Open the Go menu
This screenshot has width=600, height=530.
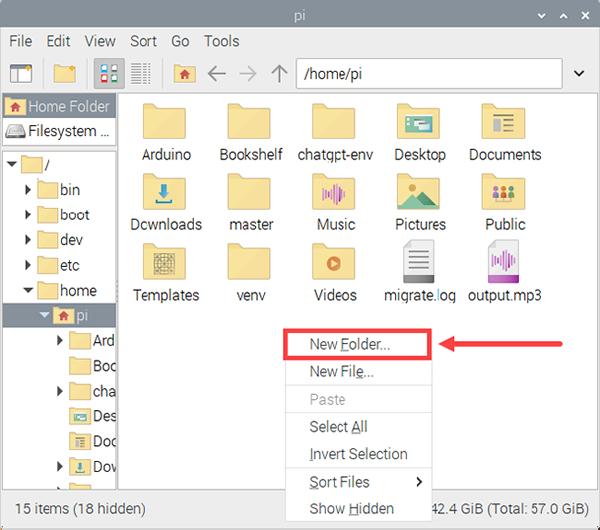(x=180, y=41)
